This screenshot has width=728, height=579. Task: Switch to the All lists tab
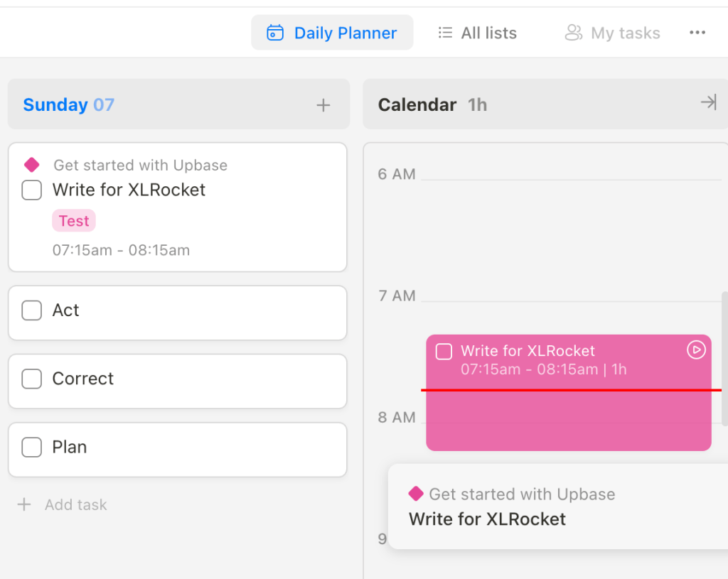488,33
